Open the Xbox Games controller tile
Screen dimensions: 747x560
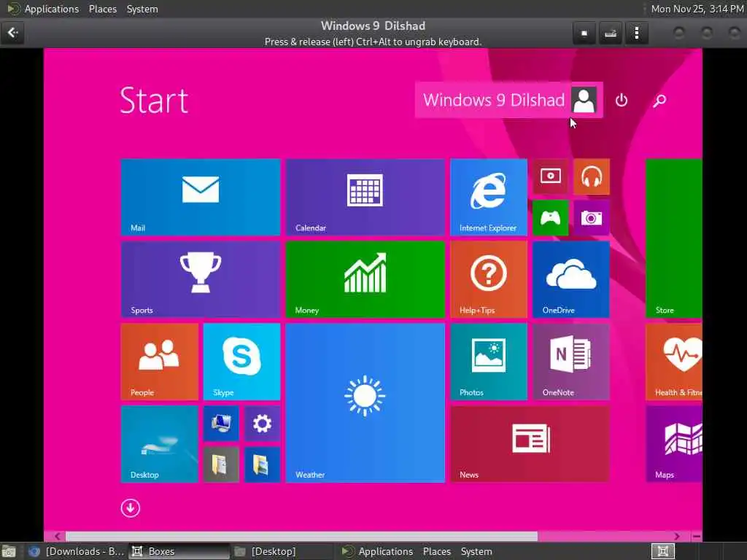click(550, 217)
